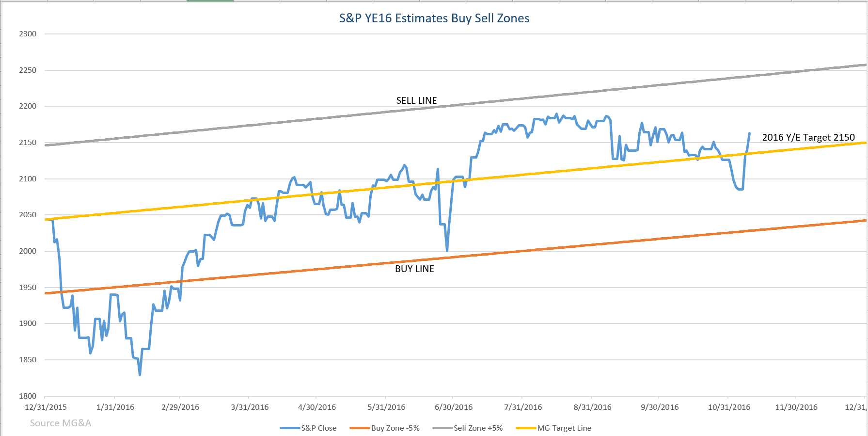
Task: Click the 9/30/2016 x-axis date
Action: pyautogui.click(x=660, y=407)
